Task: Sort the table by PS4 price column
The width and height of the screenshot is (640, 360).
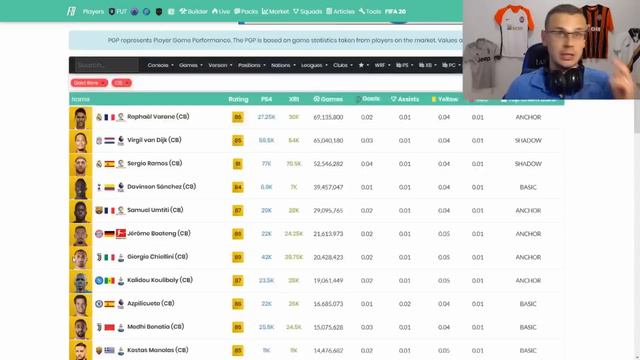Action: click(x=267, y=99)
